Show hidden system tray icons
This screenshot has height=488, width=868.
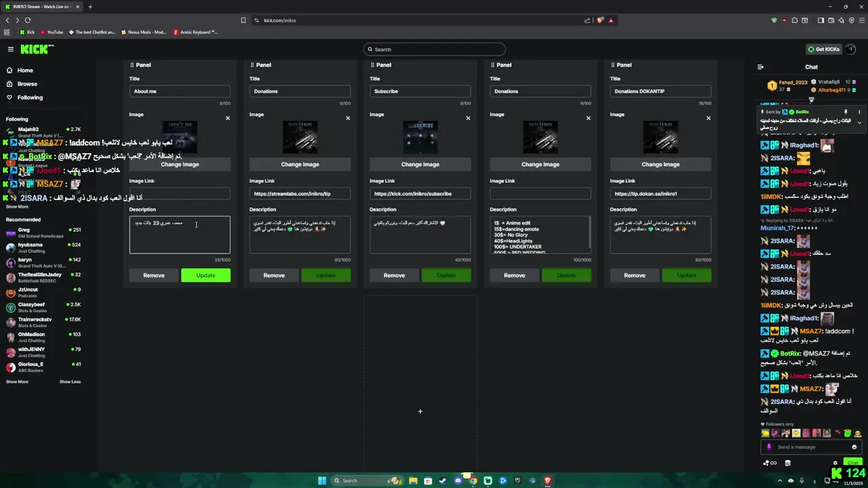coord(778,481)
